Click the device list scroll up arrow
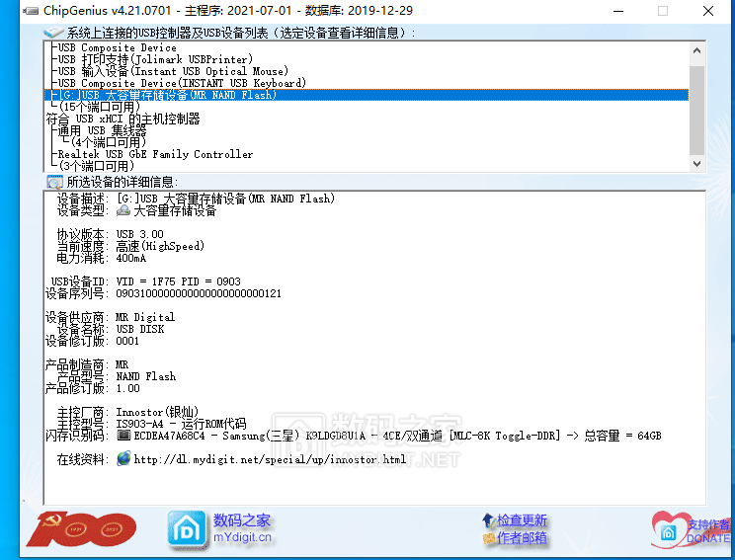Viewport: 735px width, 560px height. click(x=696, y=50)
